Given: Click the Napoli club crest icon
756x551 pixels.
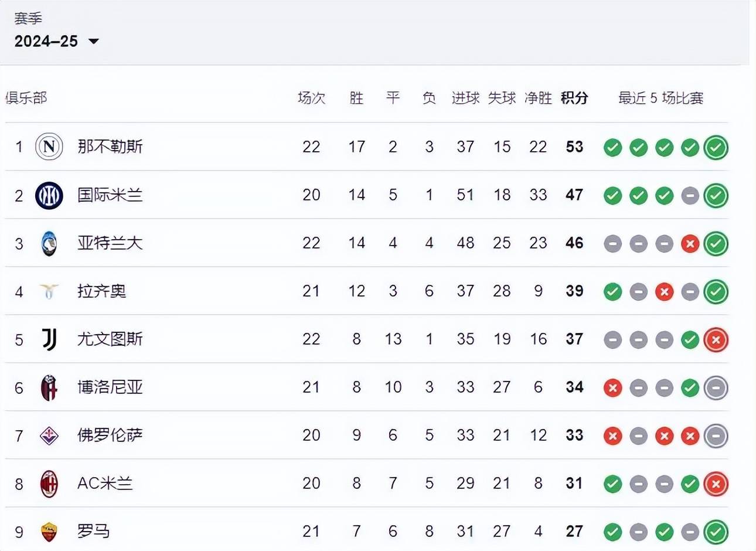Looking at the screenshot, I should pyautogui.click(x=49, y=147).
